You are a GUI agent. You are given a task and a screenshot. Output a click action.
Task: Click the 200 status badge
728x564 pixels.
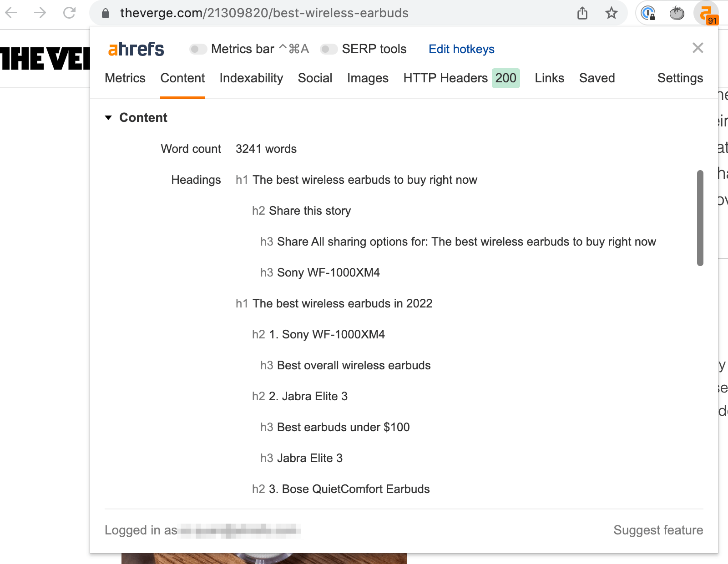click(x=506, y=78)
